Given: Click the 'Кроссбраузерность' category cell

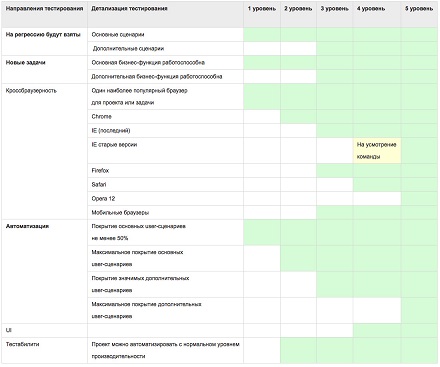Looking at the screenshot, I should [x=44, y=151].
